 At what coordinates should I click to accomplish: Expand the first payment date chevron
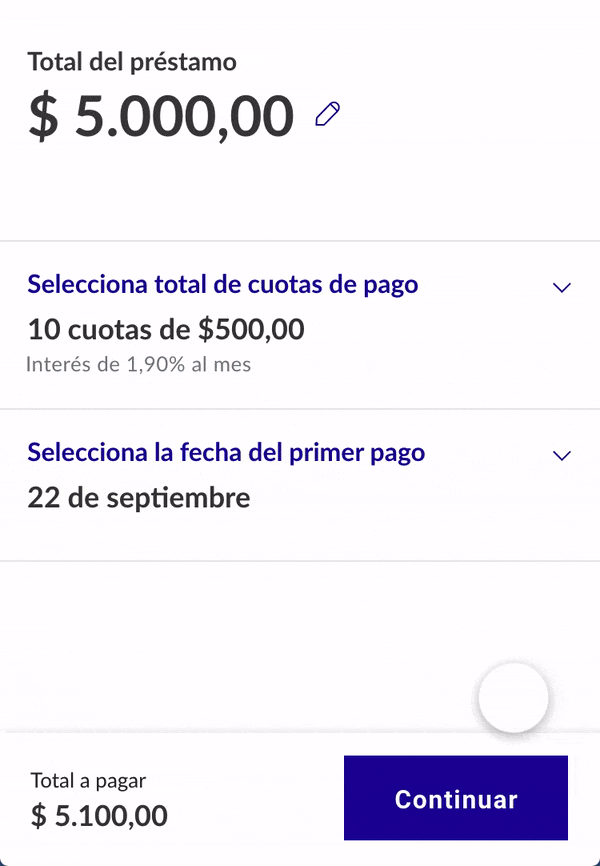pyautogui.click(x=562, y=456)
